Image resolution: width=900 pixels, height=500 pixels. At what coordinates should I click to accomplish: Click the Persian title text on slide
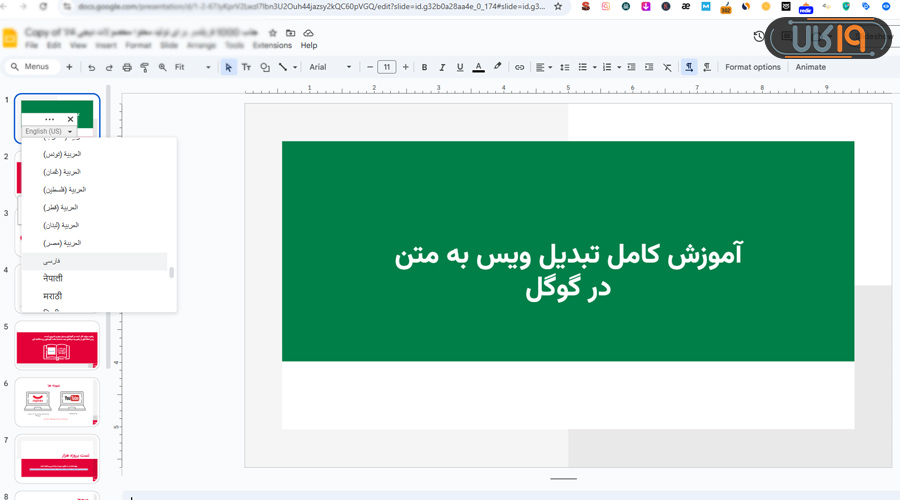coord(568,270)
